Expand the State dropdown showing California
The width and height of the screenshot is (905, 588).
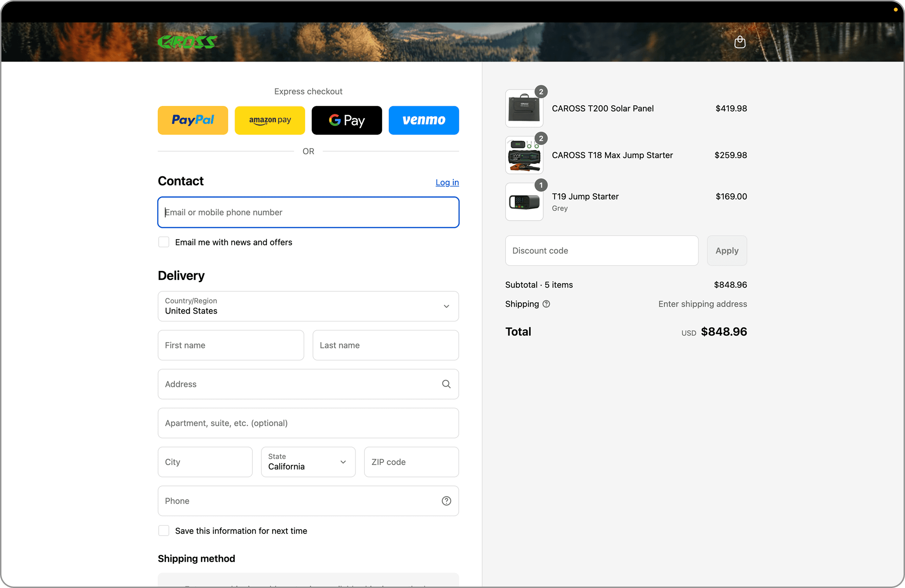coord(308,462)
